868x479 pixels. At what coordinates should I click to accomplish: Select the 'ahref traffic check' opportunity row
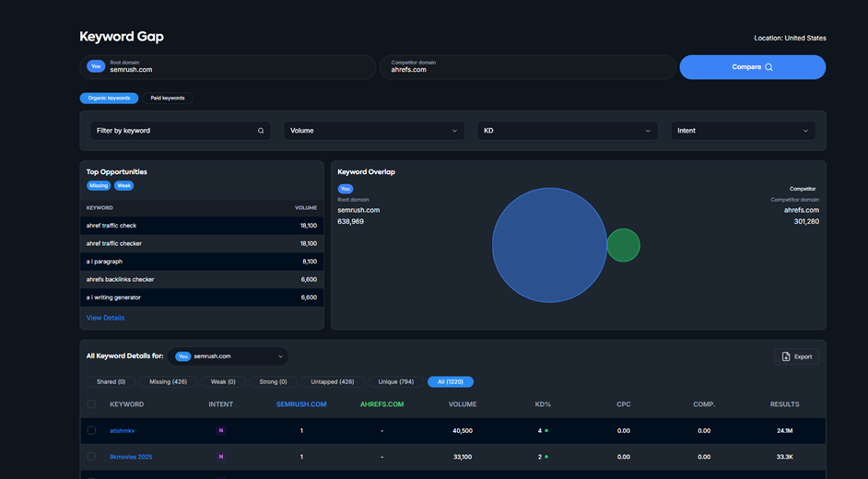pos(202,226)
